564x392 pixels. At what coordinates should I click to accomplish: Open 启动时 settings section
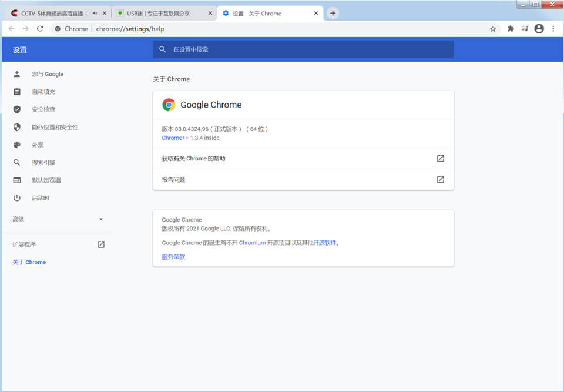tap(41, 197)
